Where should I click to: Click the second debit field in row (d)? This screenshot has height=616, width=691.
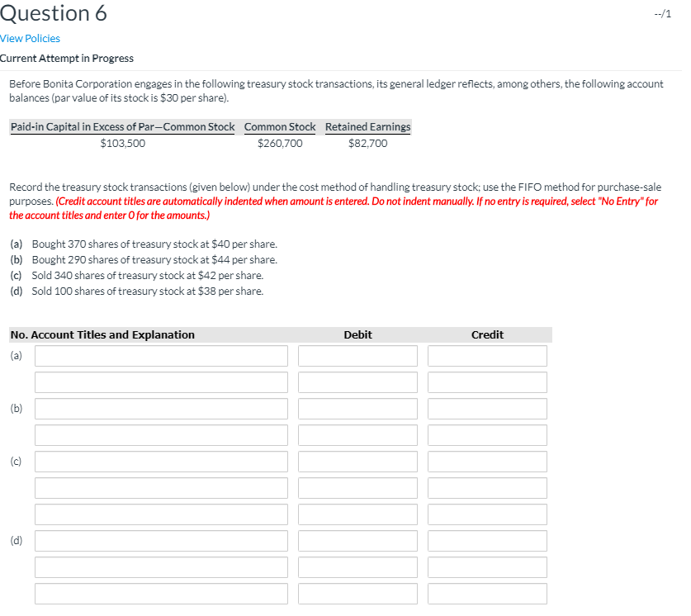pyautogui.click(x=357, y=566)
